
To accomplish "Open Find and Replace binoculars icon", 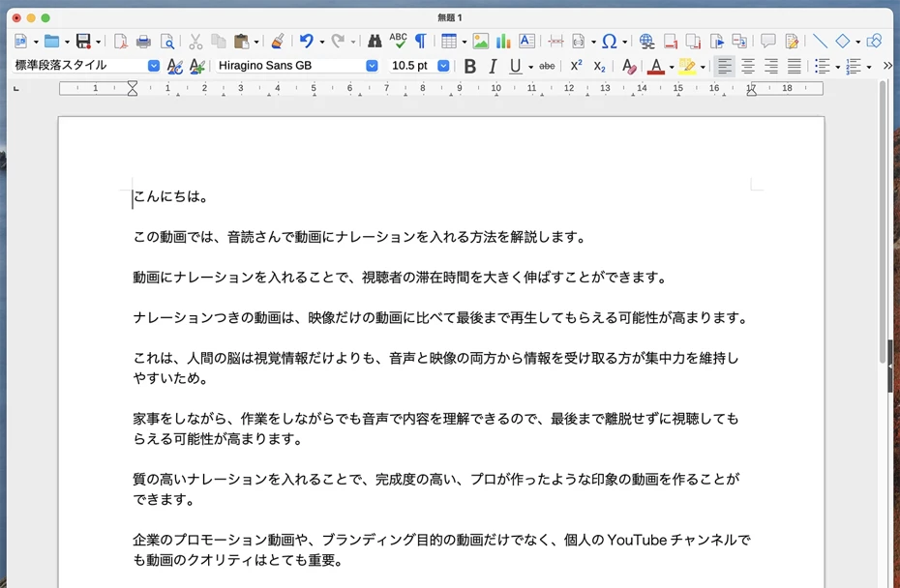I will click(375, 41).
